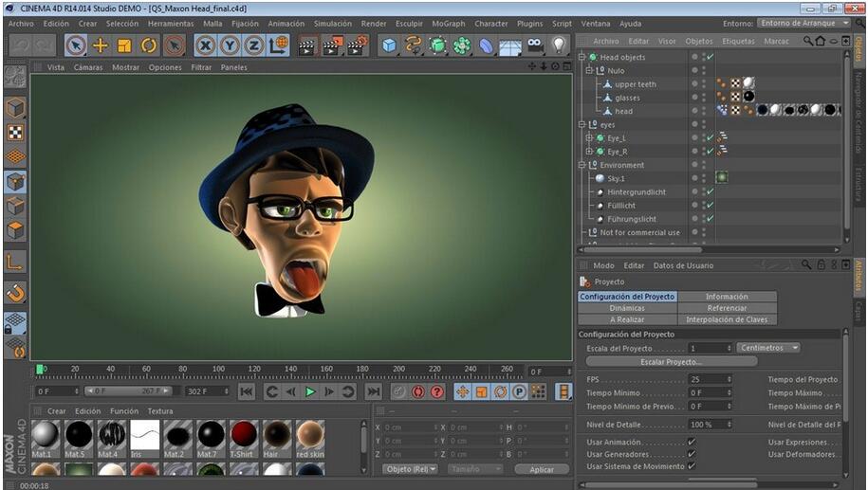
Task: Expand the Eye_R tree node
Action: [589, 152]
